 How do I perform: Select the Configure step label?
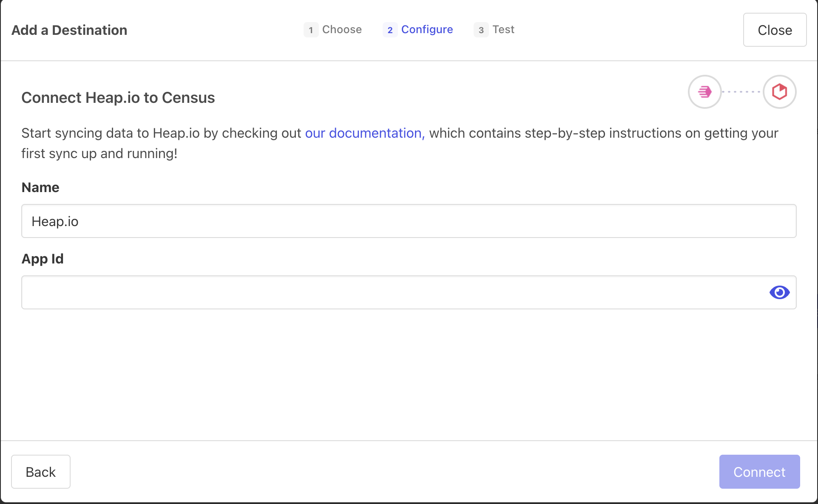[x=427, y=29]
